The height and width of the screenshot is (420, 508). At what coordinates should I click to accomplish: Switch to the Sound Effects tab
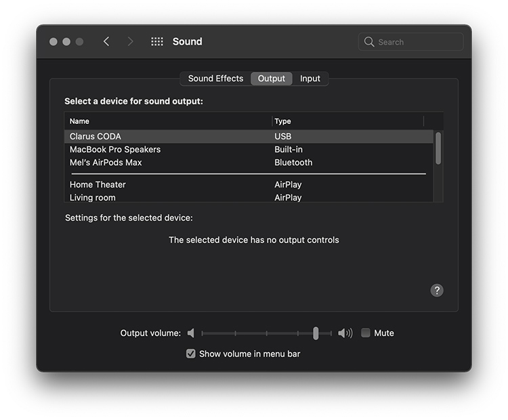pos(215,79)
